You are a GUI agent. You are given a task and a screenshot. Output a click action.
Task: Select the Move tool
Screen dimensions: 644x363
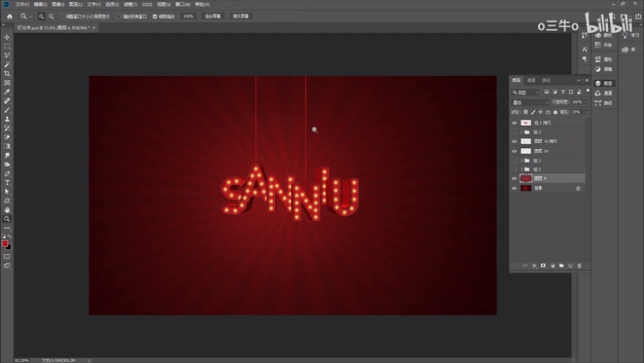click(7, 37)
